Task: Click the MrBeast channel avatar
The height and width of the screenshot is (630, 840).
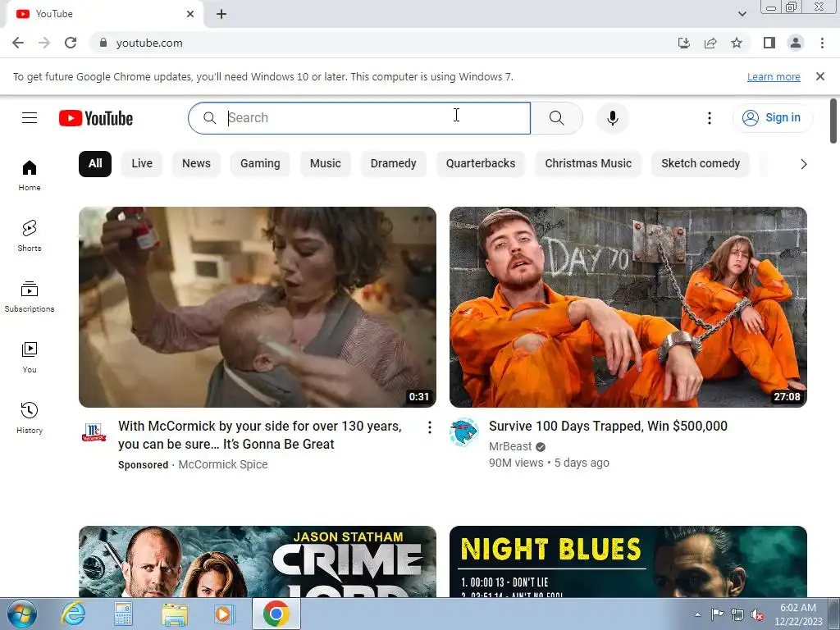Action: tap(463, 432)
